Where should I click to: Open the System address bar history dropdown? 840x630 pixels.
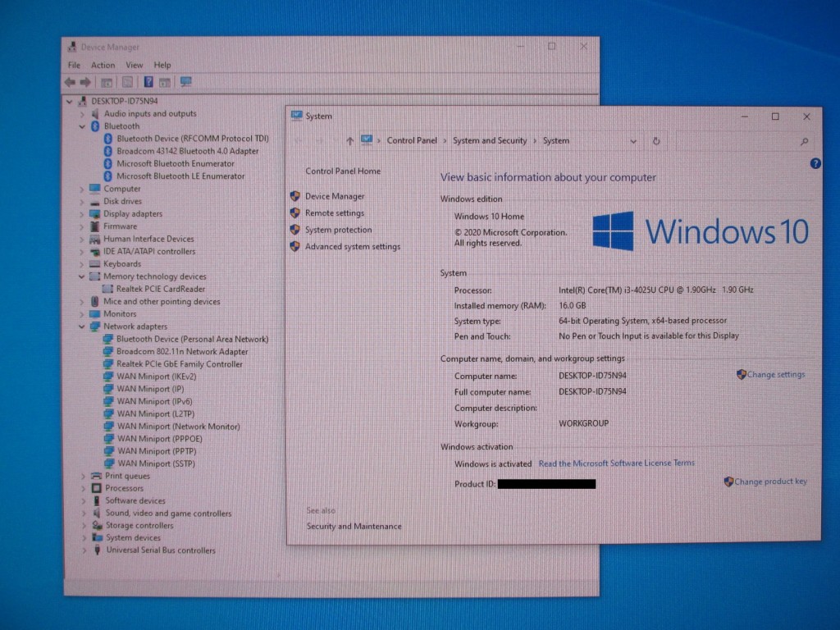pyautogui.click(x=634, y=141)
